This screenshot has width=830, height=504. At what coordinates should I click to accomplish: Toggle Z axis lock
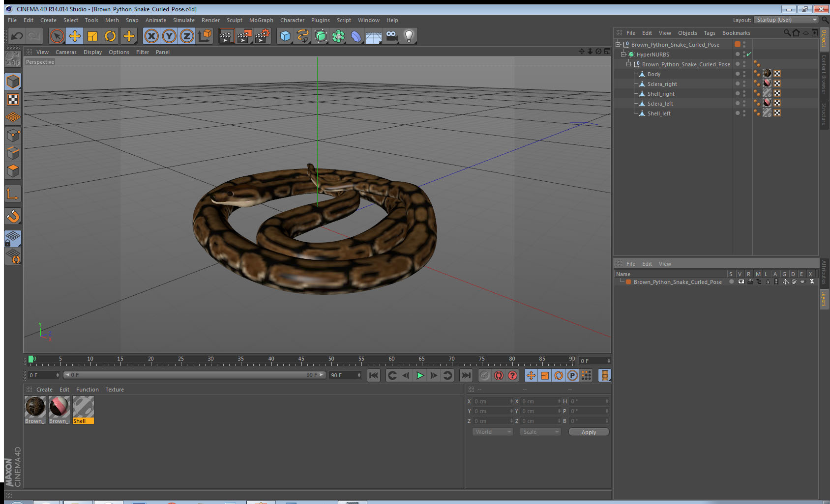[187, 36]
